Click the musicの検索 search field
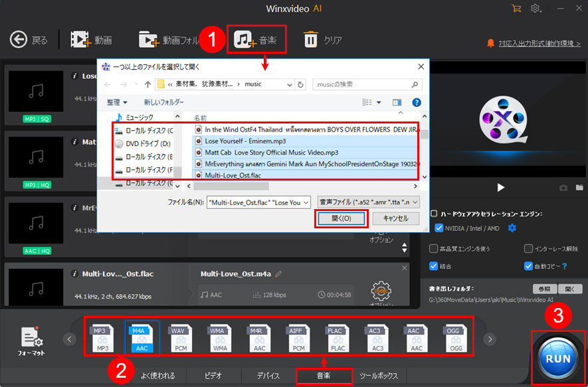 click(x=367, y=85)
